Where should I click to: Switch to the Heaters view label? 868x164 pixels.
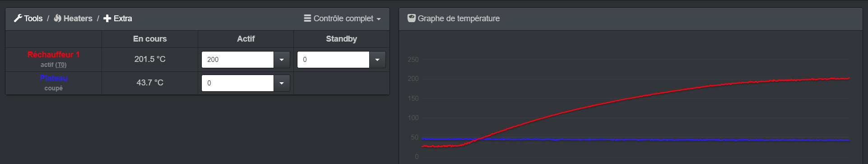coord(78,19)
